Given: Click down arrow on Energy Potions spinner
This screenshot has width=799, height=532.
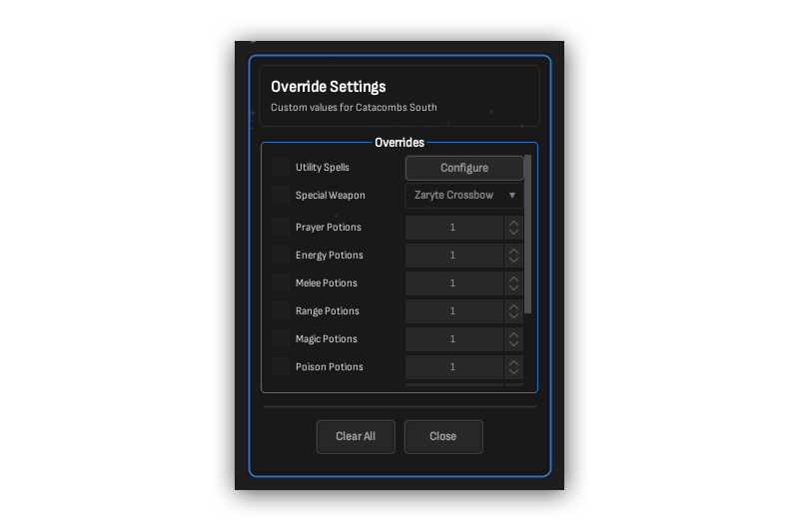Looking at the screenshot, I should click(513, 261).
